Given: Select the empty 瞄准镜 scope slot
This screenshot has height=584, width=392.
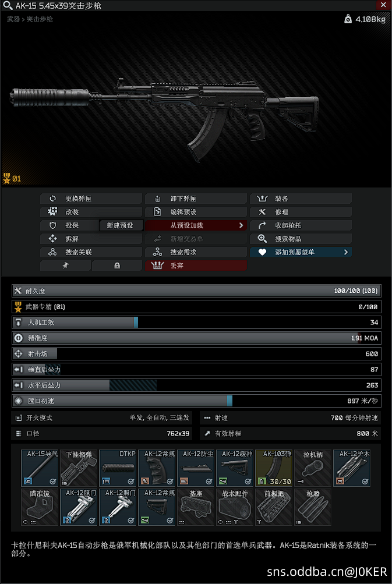Looking at the screenshot, I should [x=40, y=507].
